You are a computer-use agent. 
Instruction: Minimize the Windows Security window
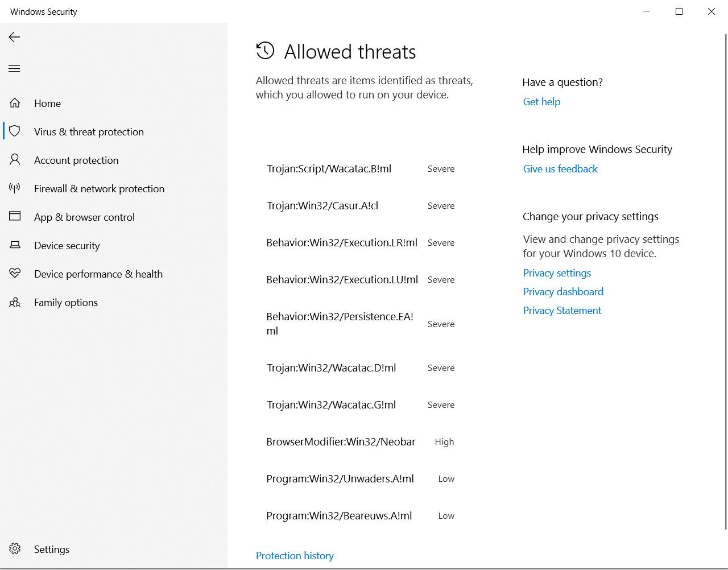[647, 11]
